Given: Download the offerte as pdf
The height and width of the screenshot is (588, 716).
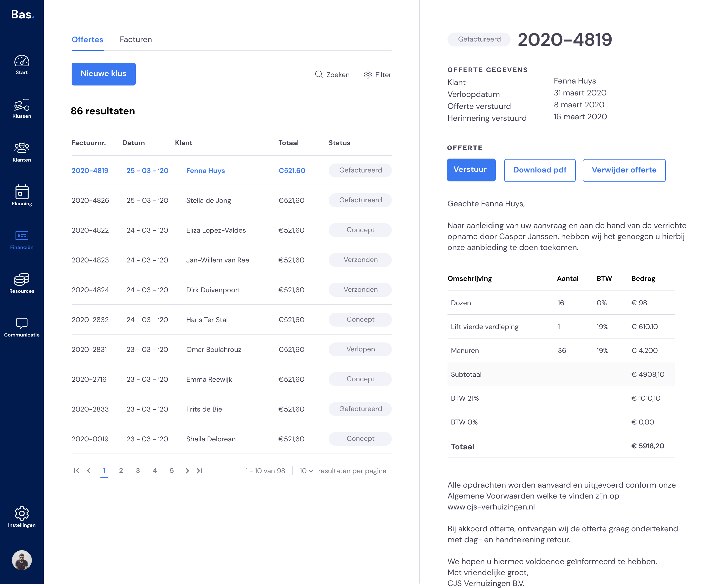Looking at the screenshot, I should pos(539,170).
